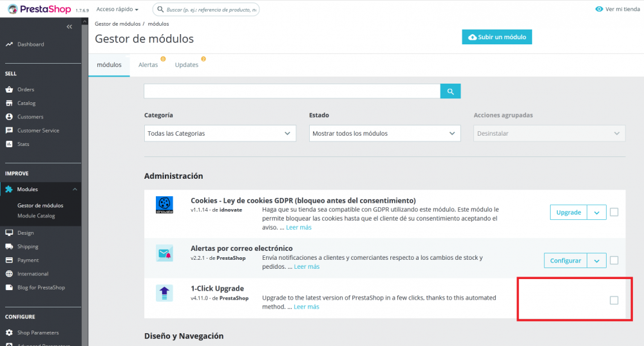Screen dimensions: 644x346
Task: Click the Customer Service chat icon
Action: tap(9, 131)
